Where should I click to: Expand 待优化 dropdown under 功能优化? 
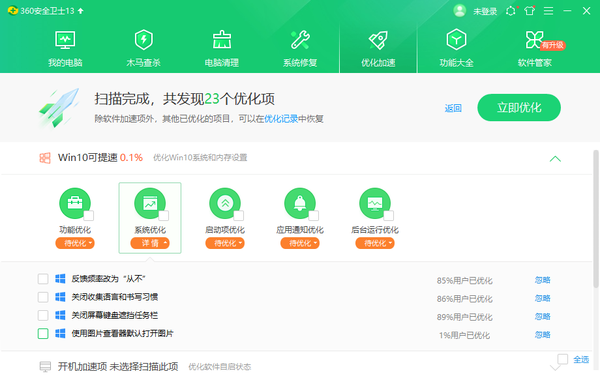click(x=75, y=243)
